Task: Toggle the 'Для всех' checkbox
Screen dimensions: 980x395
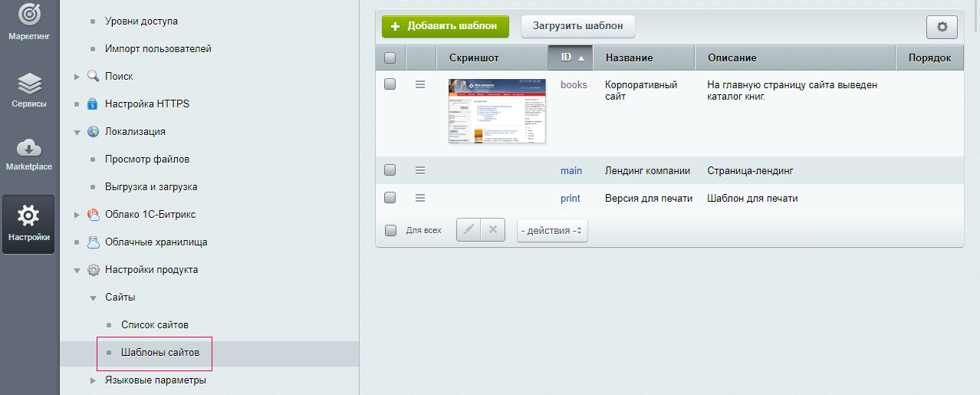Action: 390,230
